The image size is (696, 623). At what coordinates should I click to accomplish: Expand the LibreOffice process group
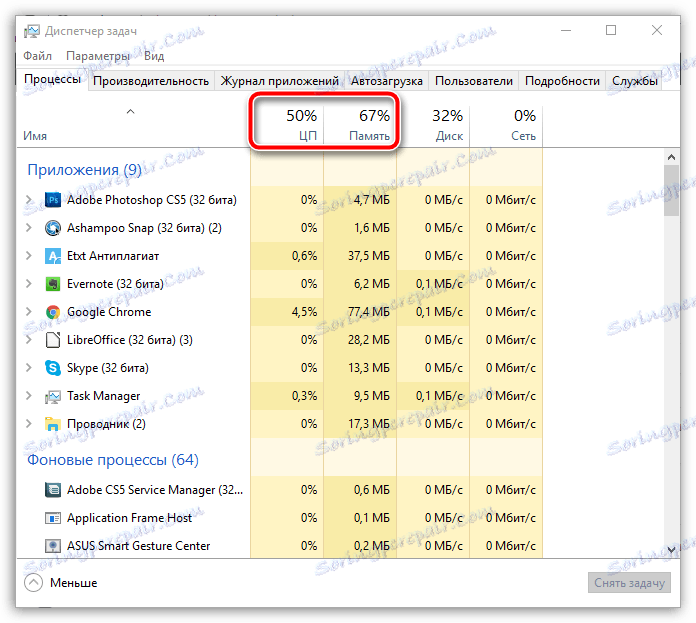(29, 340)
